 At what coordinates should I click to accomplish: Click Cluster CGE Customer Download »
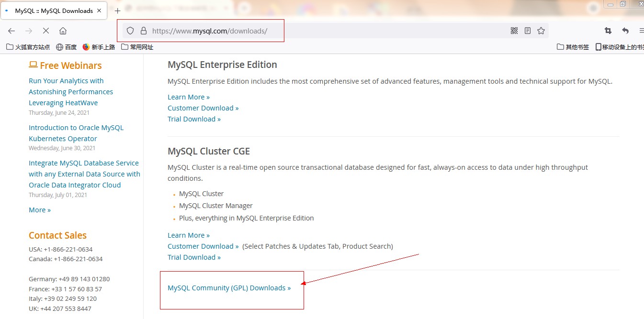click(x=203, y=246)
